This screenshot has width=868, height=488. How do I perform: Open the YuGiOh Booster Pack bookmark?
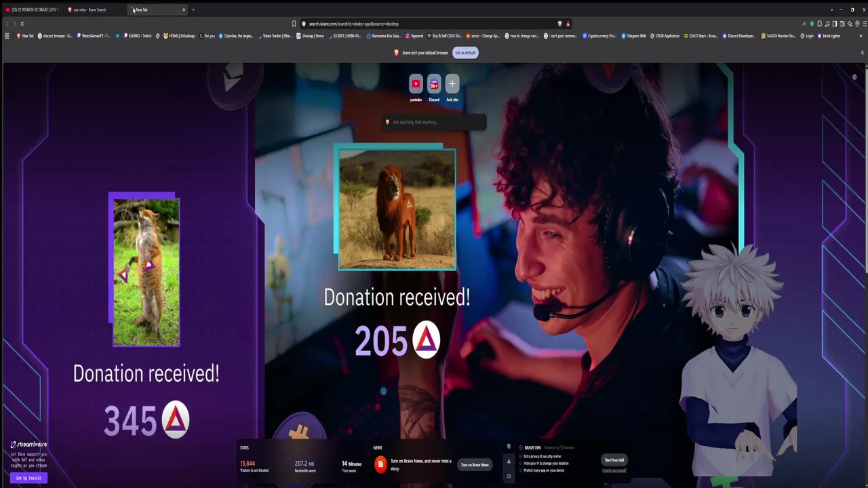[x=778, y=36]
